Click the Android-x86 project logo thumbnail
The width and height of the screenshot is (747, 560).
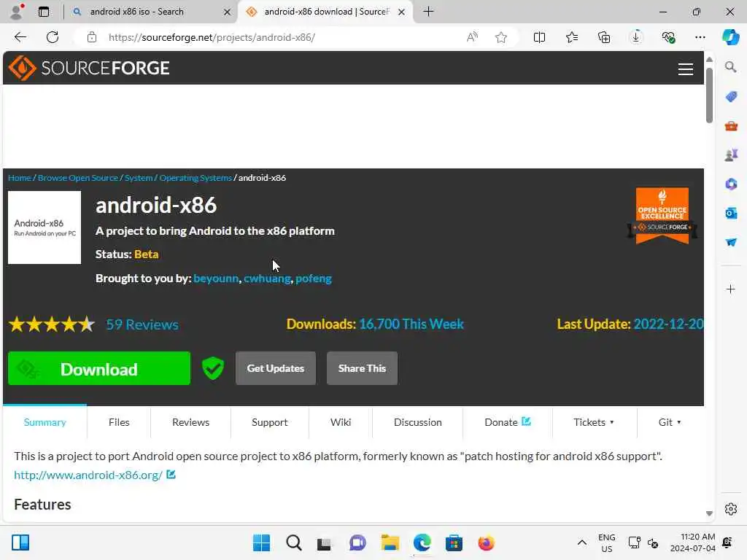tap(44, 227)
